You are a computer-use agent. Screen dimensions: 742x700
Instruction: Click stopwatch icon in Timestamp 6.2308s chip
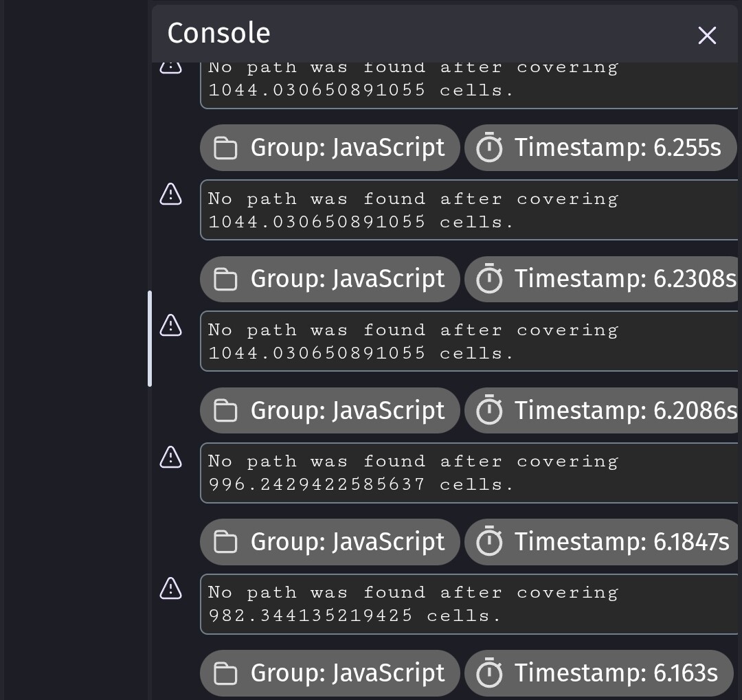tap(489, 279)
